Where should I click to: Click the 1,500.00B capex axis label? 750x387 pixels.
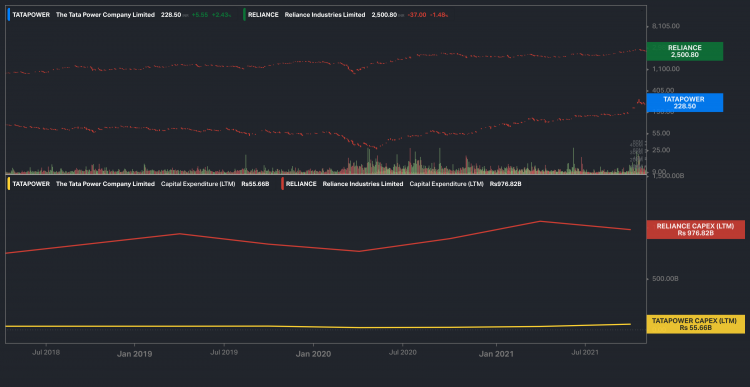pyautogui.click(x=668, y=176)
